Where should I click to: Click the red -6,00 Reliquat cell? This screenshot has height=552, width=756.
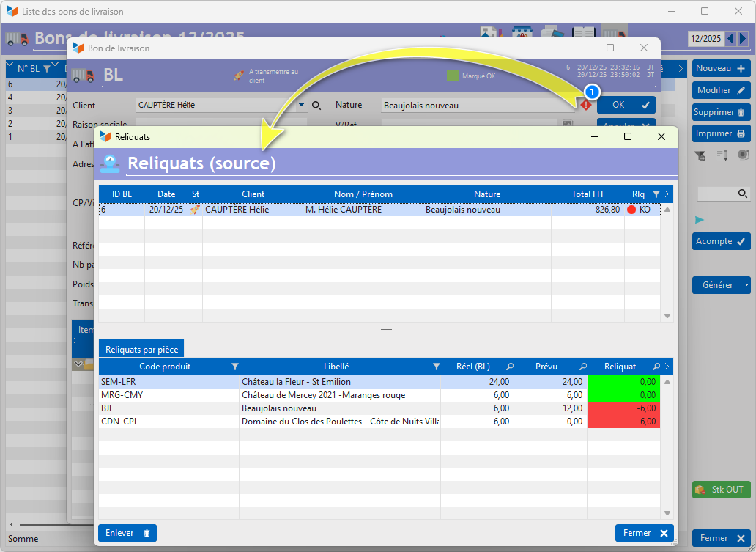tap(623, 408)
